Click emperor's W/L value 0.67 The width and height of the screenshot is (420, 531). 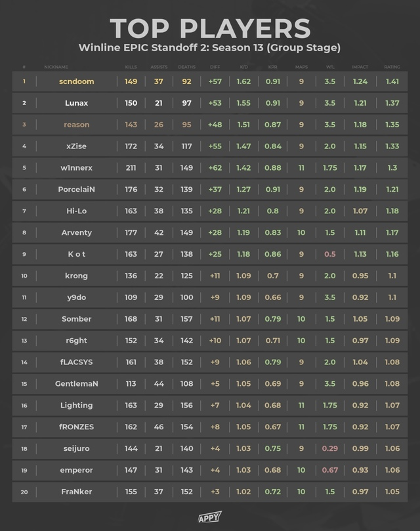point(330,471)
